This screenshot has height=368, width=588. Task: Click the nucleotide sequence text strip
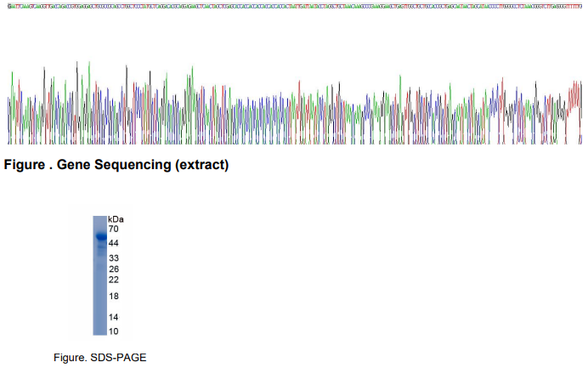[x=295, y=7]
